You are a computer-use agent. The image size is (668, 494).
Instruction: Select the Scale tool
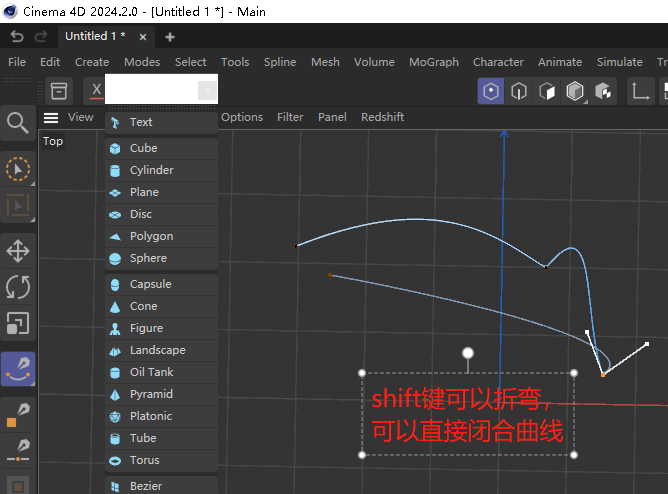tap(18, 323)
